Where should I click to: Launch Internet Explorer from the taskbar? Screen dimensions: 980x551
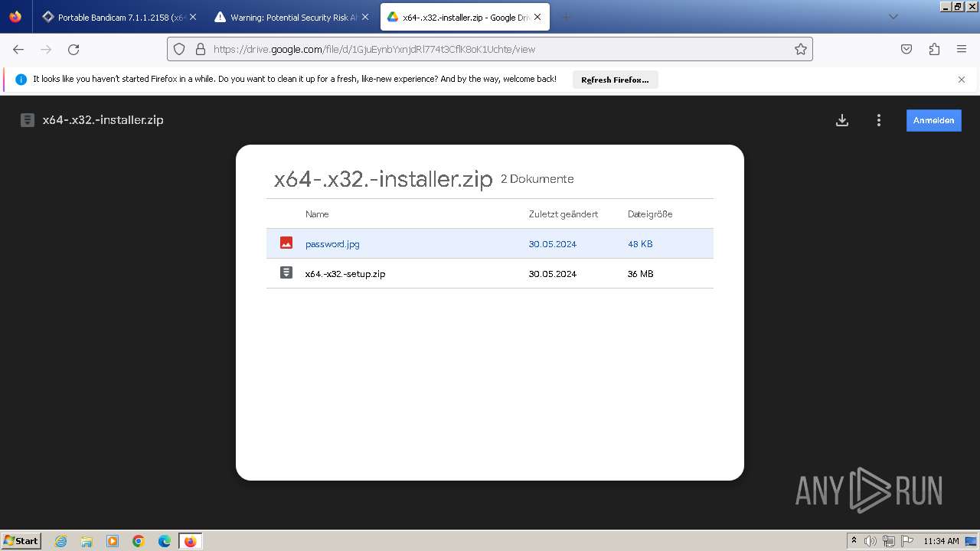[x=60, y=541]
